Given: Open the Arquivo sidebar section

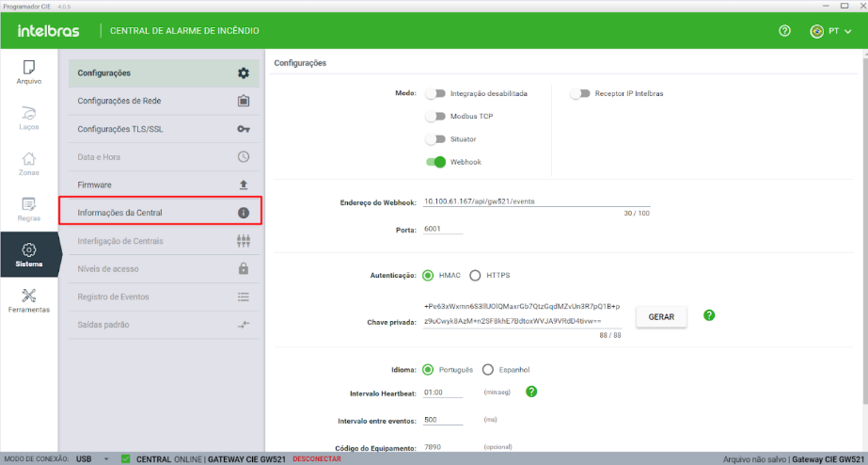Looking at the screenshot, I should pos(29,72).
